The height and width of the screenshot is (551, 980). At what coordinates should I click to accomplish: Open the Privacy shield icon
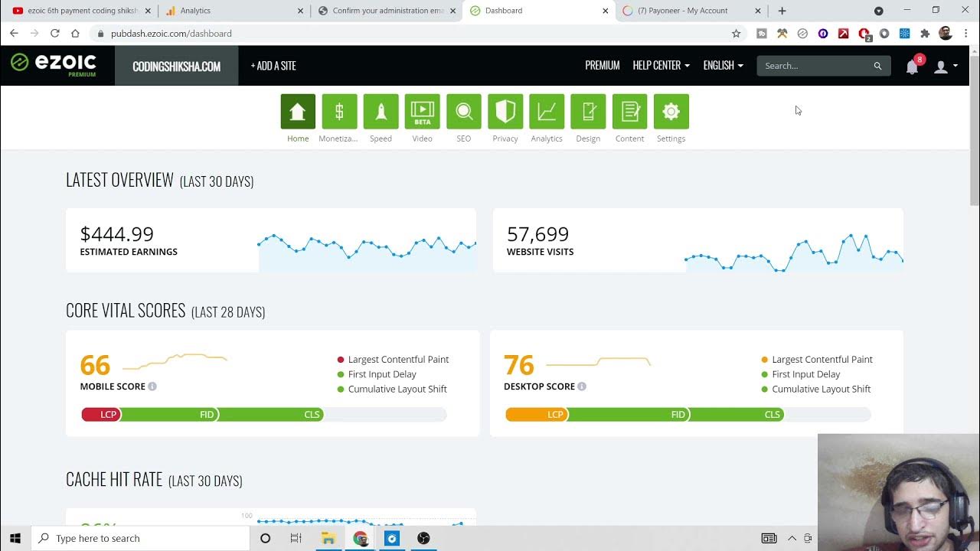[505, 112]
